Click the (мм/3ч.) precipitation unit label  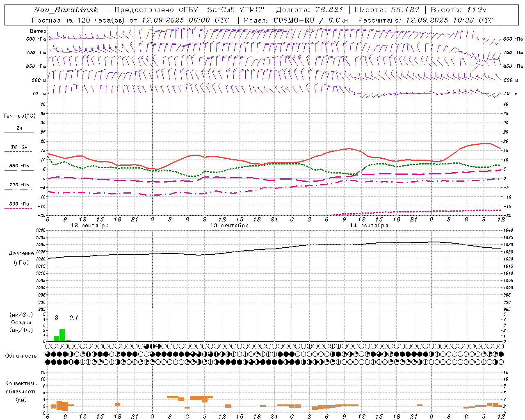click(21, 315)
